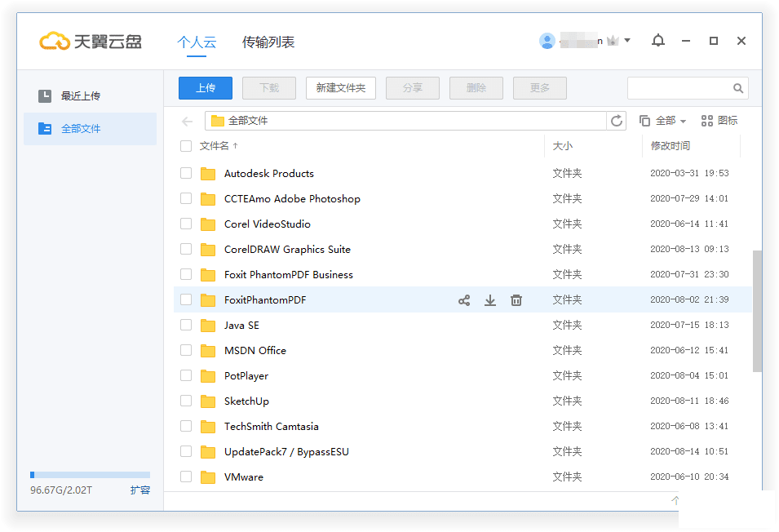Image resolution: width=779 pixels, height=532 pixels.
Task: Switch to the 个人云 tab
Action: click(197, 42)
